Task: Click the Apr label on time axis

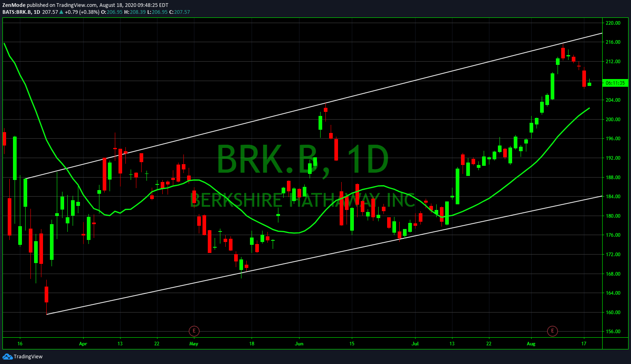Action: pyautogui.click(x=83, y=344)
